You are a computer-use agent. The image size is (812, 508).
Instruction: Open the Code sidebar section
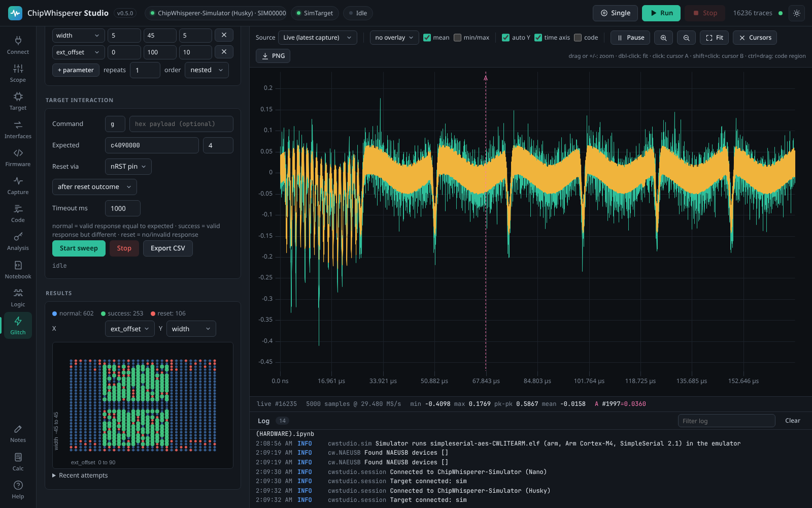[x=18, y=213]
